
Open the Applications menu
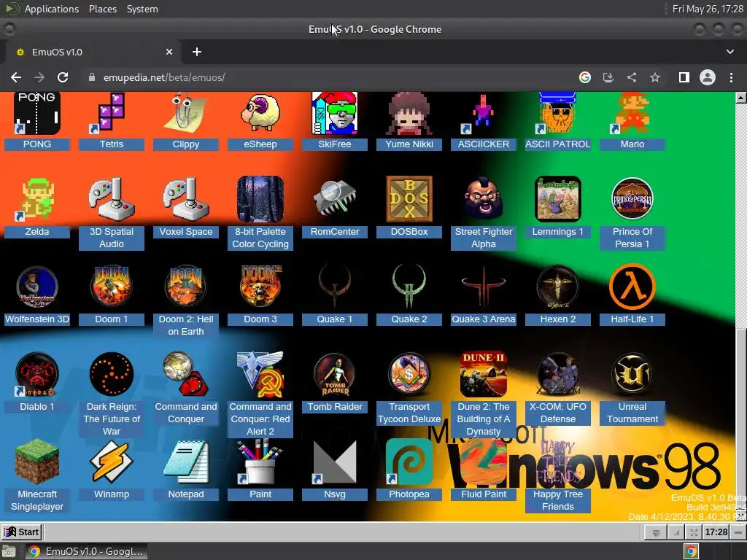(52, 9)
